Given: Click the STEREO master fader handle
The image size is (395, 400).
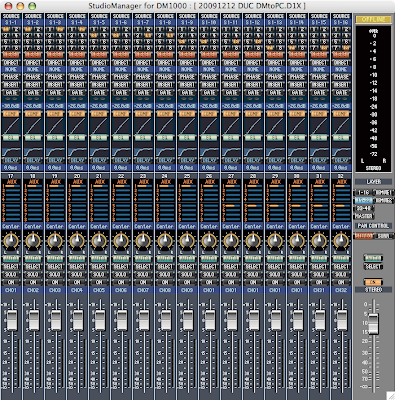Looking at the screenshot, I should click(x=373, y=324).
